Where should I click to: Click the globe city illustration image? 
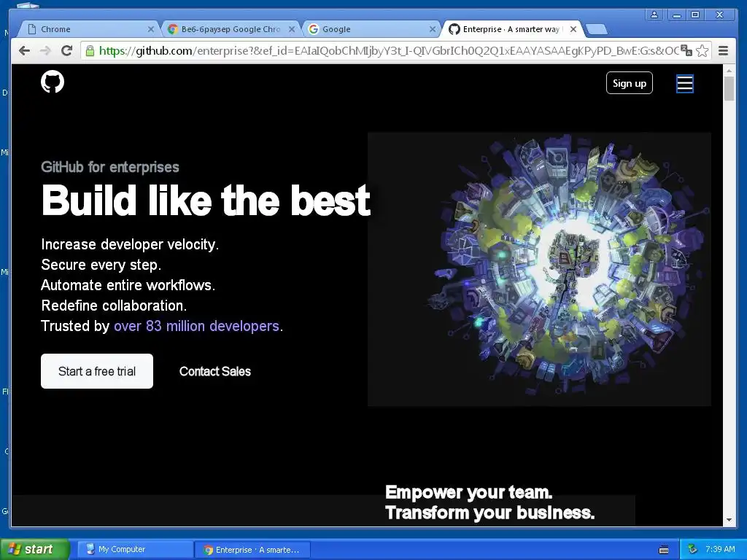tap(539, 269)
